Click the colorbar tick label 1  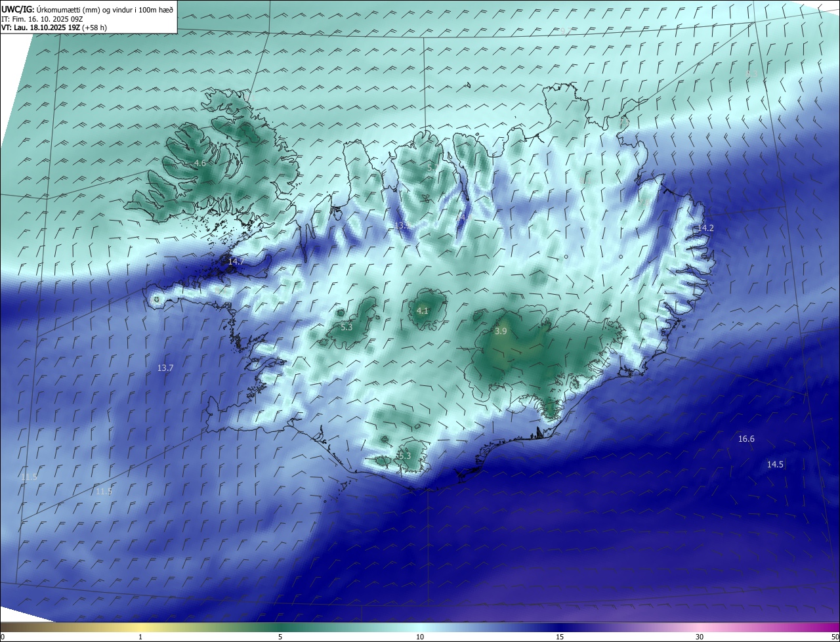coord(140,637)
